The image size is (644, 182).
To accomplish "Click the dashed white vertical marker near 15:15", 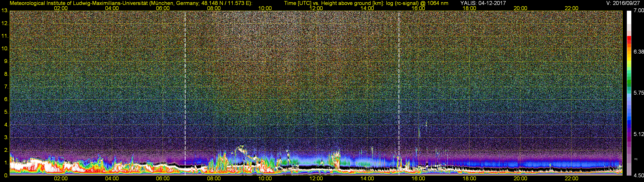I will click(x=399, y=93).
